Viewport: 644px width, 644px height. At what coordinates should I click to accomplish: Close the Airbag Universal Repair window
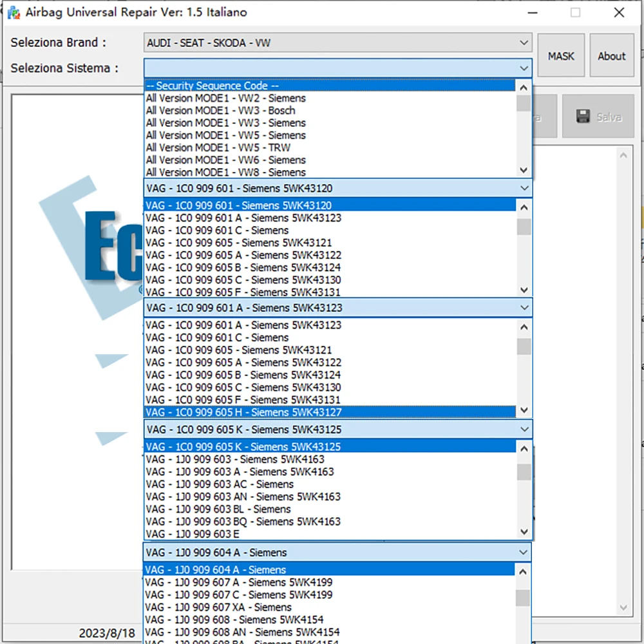click(619, 12)
